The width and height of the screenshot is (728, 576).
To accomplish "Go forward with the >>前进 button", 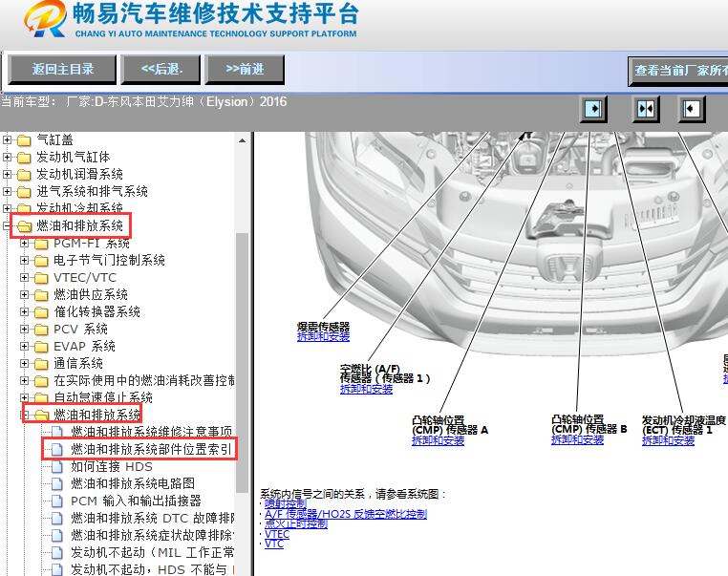I will [245, 70].
